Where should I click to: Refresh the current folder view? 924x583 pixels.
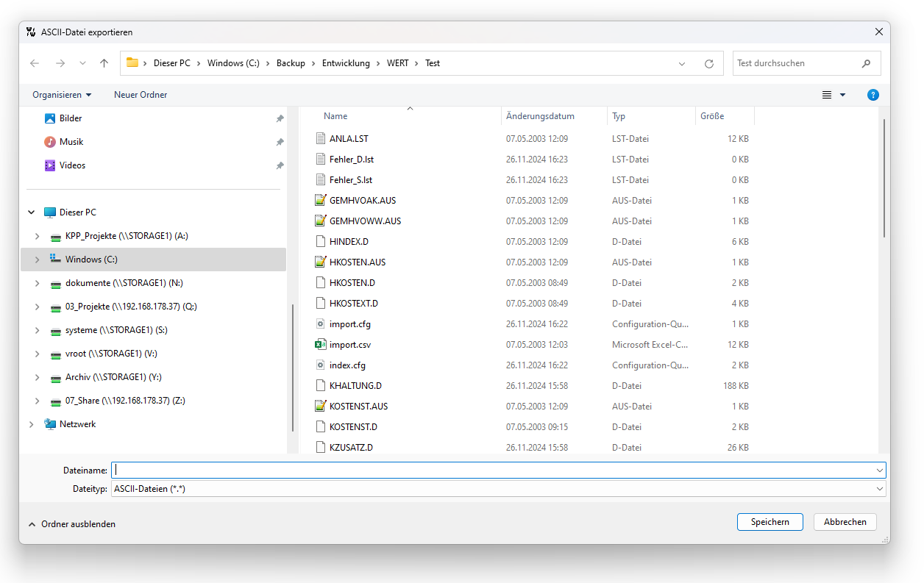pos(708,64)
